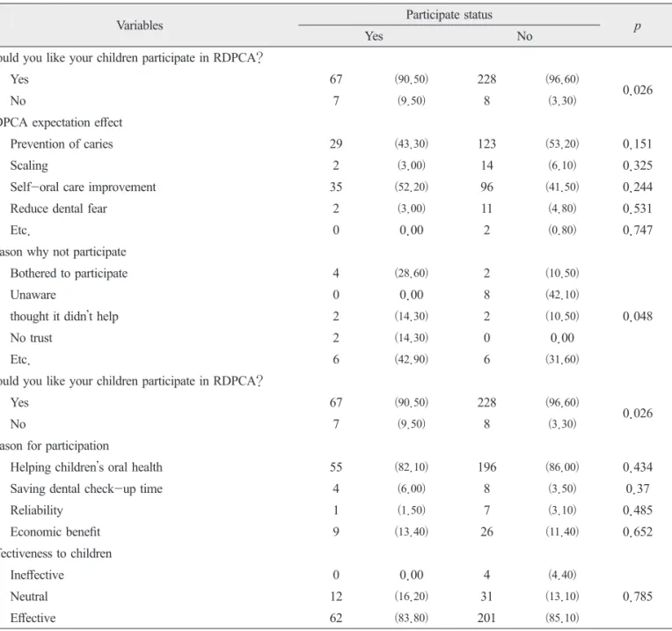Select Helping children's oral health label
This screenshot has width=672, height=631.
coord(86,466)
